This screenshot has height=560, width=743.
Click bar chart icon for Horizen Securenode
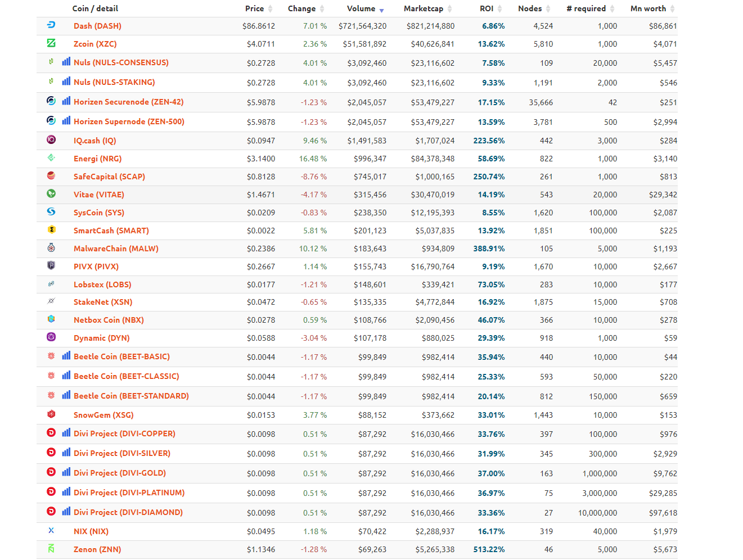point(66,101)
